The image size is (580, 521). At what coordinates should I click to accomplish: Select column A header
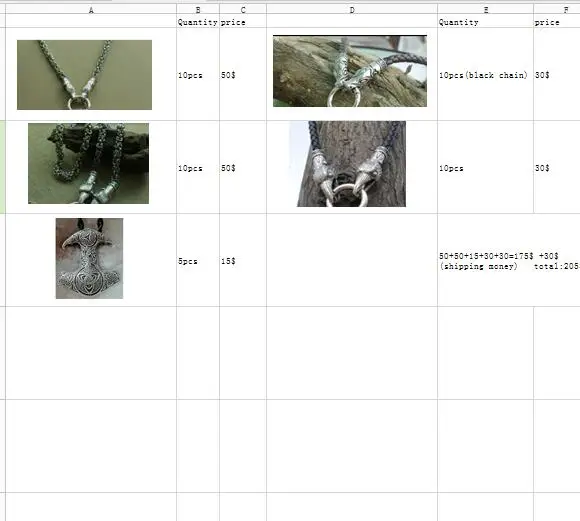91,10
